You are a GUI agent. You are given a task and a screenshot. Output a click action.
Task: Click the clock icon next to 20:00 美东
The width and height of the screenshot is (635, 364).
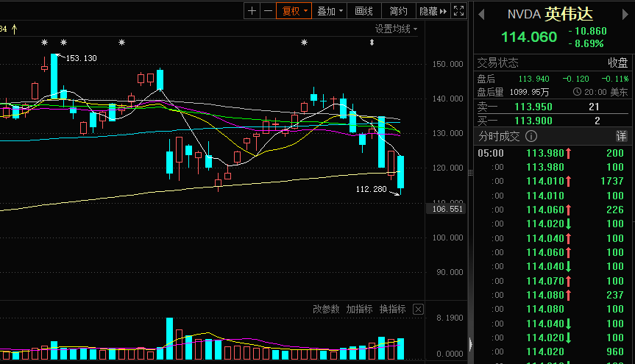click(578, 92)
